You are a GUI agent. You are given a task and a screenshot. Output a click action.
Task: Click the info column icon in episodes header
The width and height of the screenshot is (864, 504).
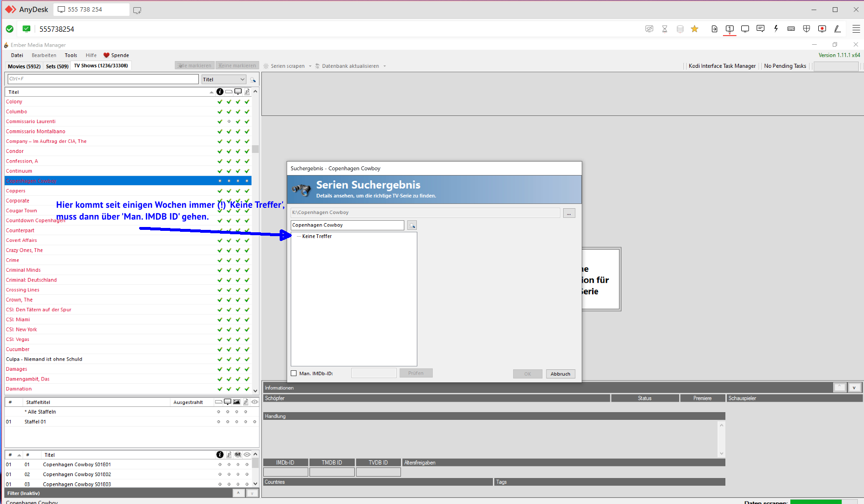tap(220, 454)
